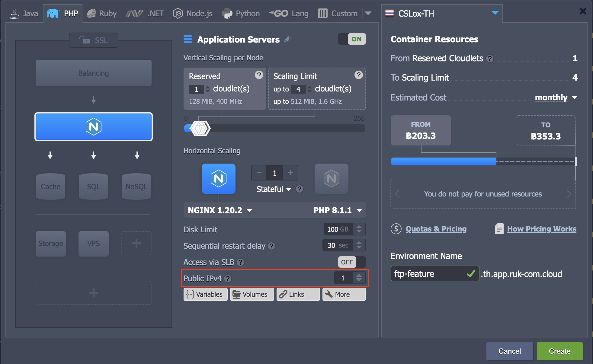The height and width of the screenshot is (364, 593).
Task: Show previous pricing tip arrow
Action: [397, 194]
